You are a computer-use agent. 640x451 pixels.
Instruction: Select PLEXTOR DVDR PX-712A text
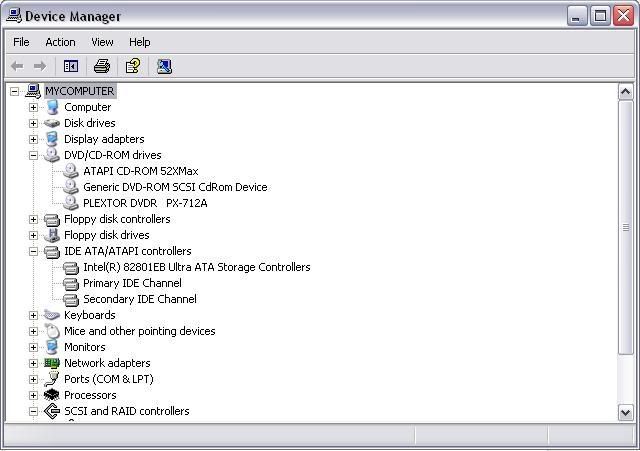[145, 203]
